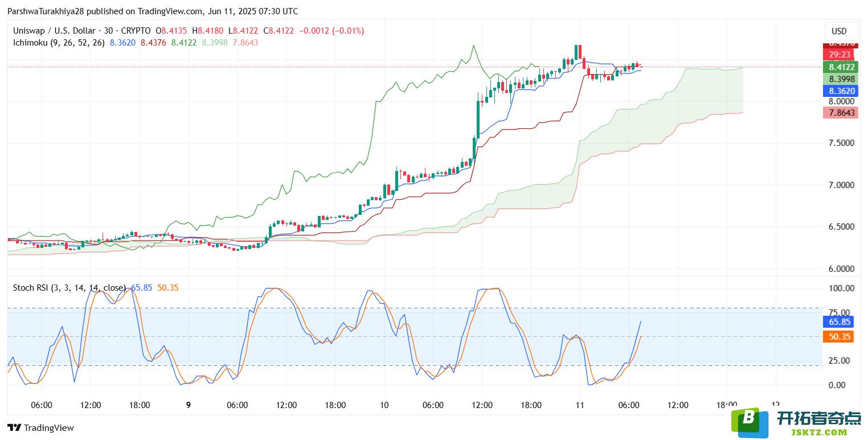Click the Ichimoku (9, 26, 52, 26) indicator label
Screen dimensions: 868x440
[x=59, y=42]
